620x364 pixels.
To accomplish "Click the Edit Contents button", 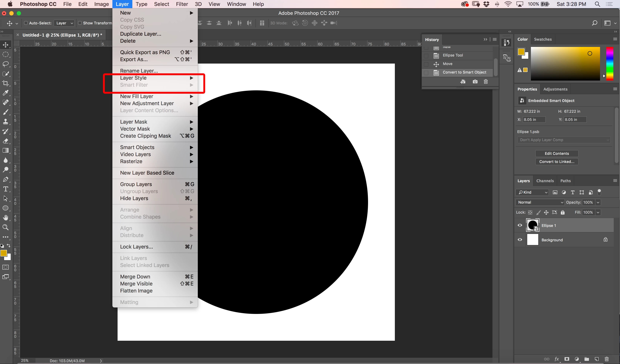I will [x=557, y=154].
